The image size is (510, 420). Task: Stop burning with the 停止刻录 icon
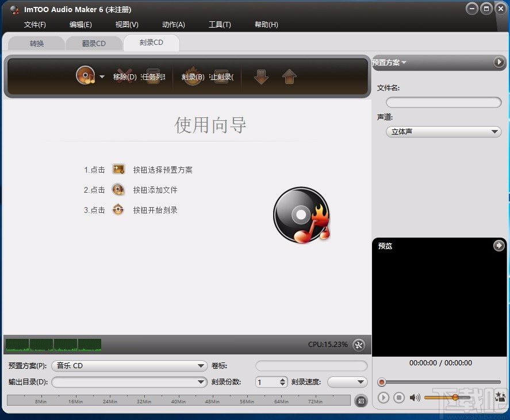(x=221, y=75)
